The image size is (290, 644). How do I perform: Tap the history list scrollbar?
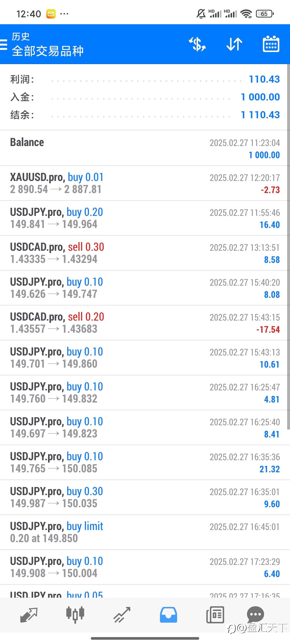click(289, 250)
